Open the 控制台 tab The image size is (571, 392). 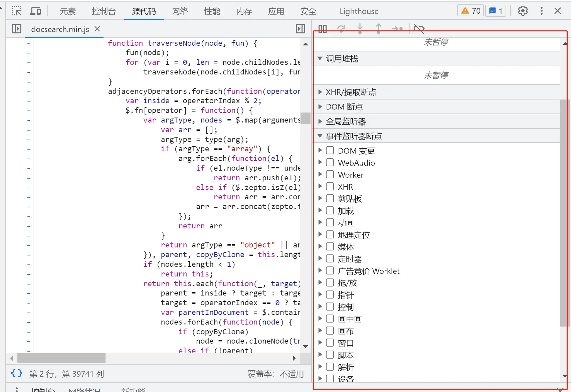click(104, 11)
